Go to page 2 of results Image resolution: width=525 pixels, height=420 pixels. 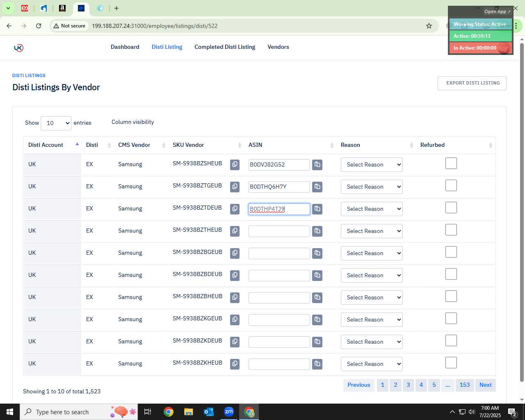point(395,385)
